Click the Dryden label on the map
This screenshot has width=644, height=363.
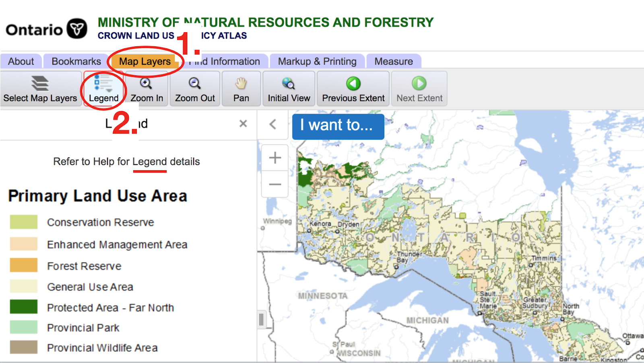point(349,224)
